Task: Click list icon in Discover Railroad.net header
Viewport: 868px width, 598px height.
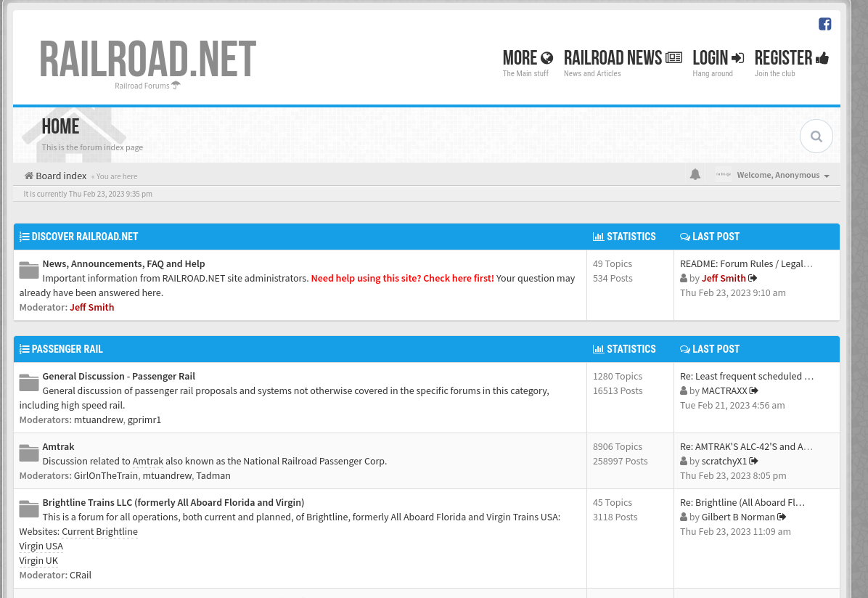Action: [25, 237]
